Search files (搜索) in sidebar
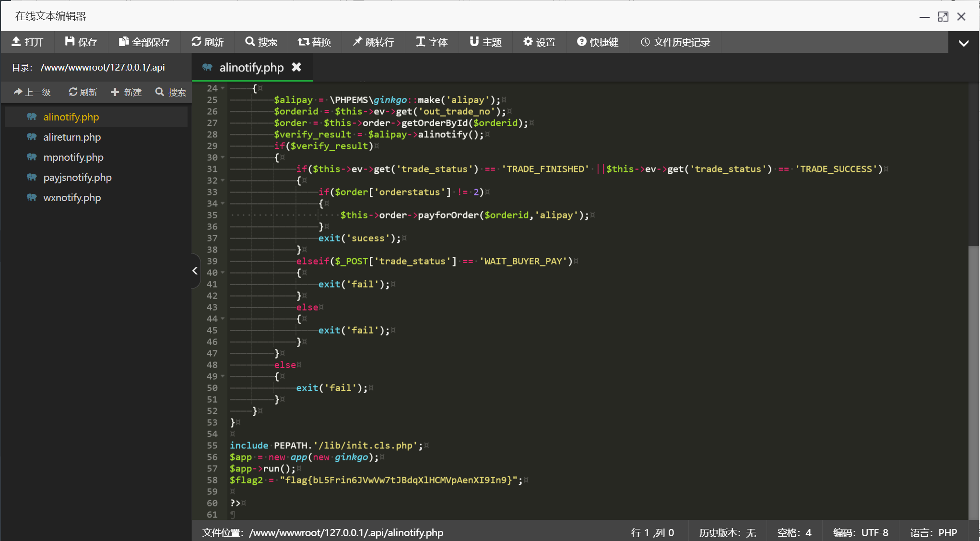Image resolution: width=980 pixels, height=541 pixels. point(171,92)
